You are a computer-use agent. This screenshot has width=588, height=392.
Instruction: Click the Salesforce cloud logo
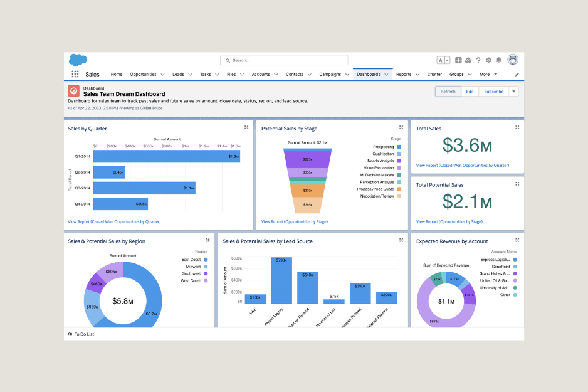click(x=77, y=61)
